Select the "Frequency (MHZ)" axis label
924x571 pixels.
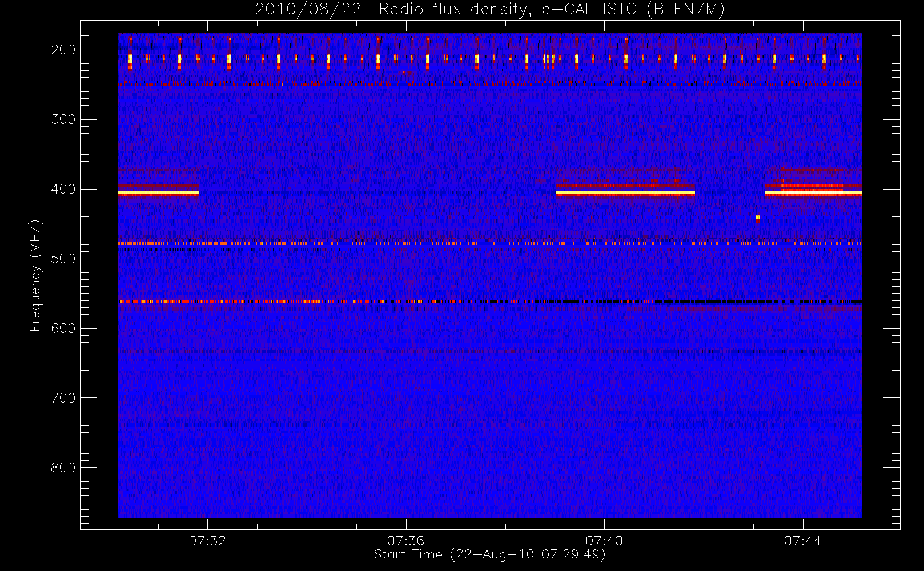coord(35,275)
